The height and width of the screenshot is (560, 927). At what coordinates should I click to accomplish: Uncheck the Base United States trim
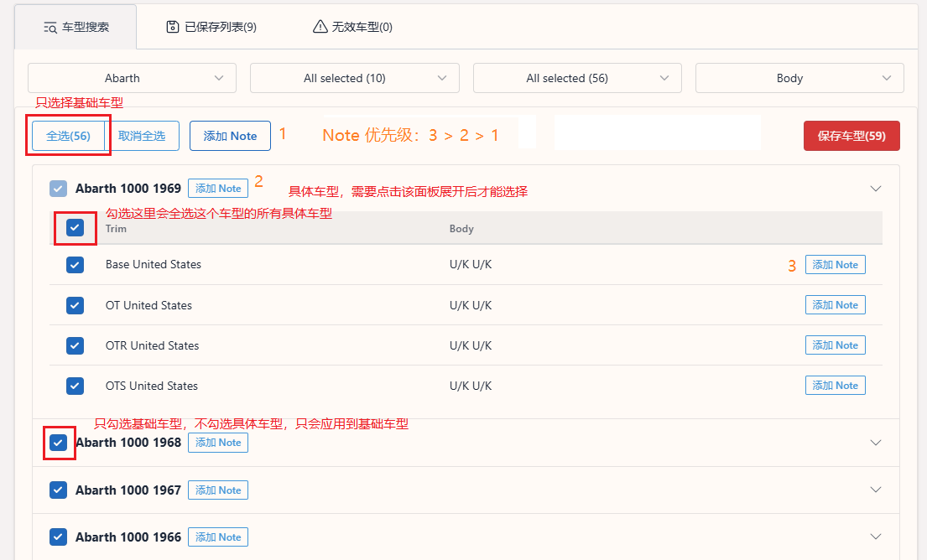click(75, 265)
